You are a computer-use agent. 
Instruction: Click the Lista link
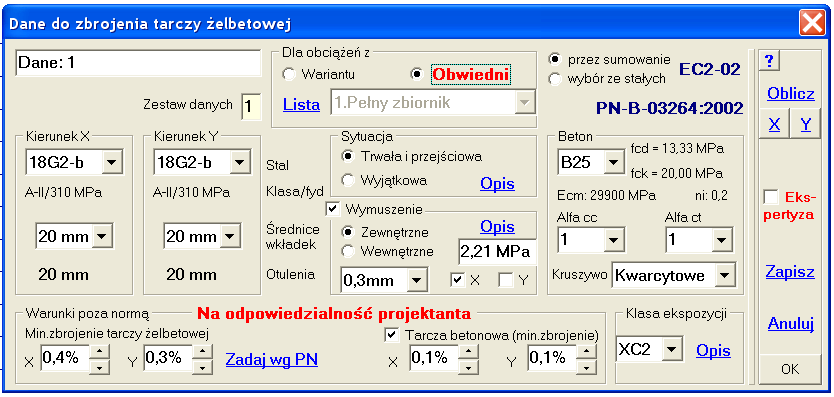[301, 104]
